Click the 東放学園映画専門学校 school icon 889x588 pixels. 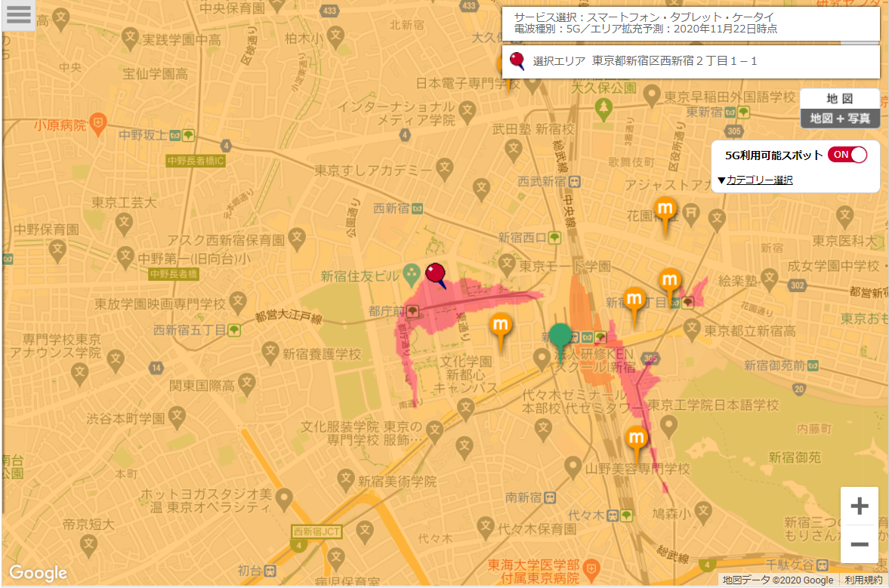pos(238,303)
